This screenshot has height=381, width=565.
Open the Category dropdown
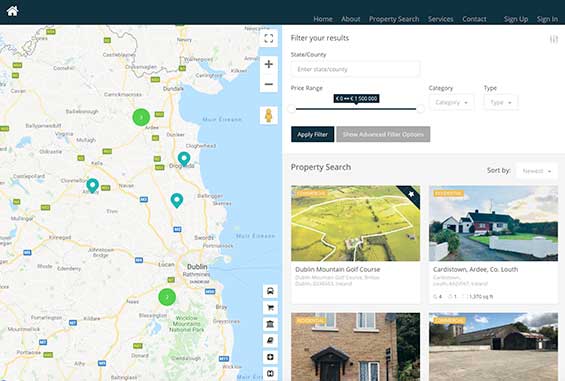pyautogui.click(x=451, y=103)
